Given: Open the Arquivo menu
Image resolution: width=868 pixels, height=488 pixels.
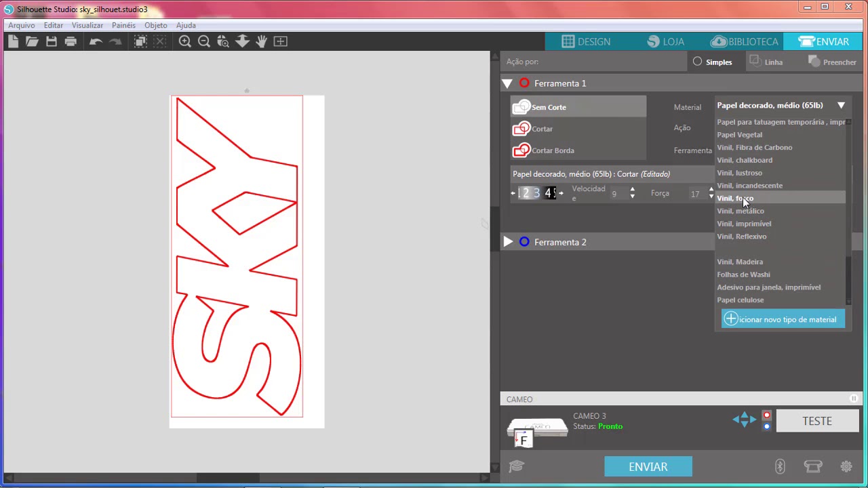Looking at the screenshot, I should pyautogui.click(x=22, y=25).
